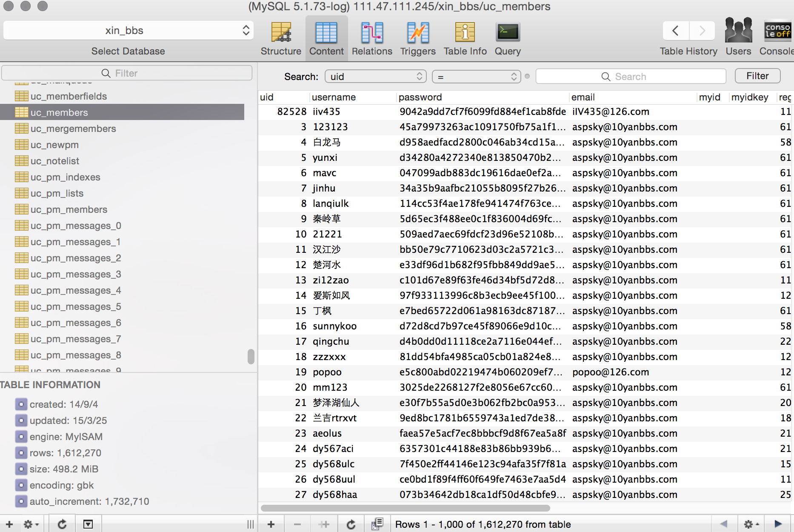Add a new table with plus icon
This screenshot has width=794, height=532.
9,524
